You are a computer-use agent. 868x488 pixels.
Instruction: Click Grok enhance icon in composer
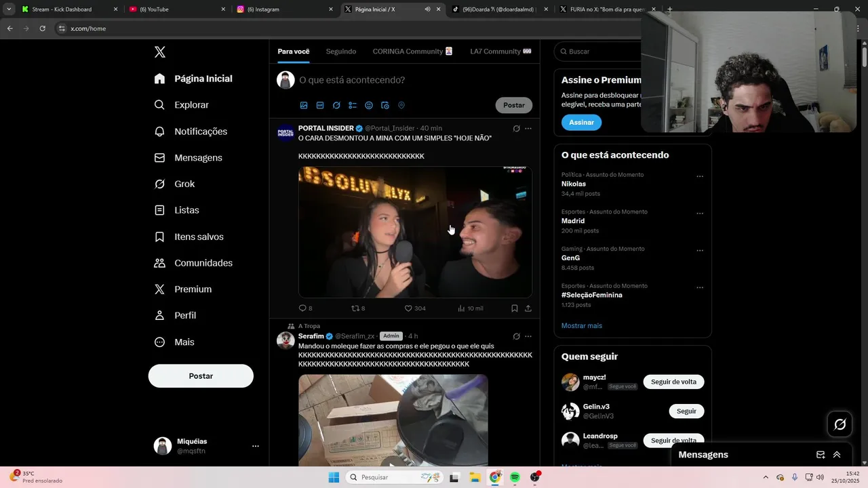336,106
